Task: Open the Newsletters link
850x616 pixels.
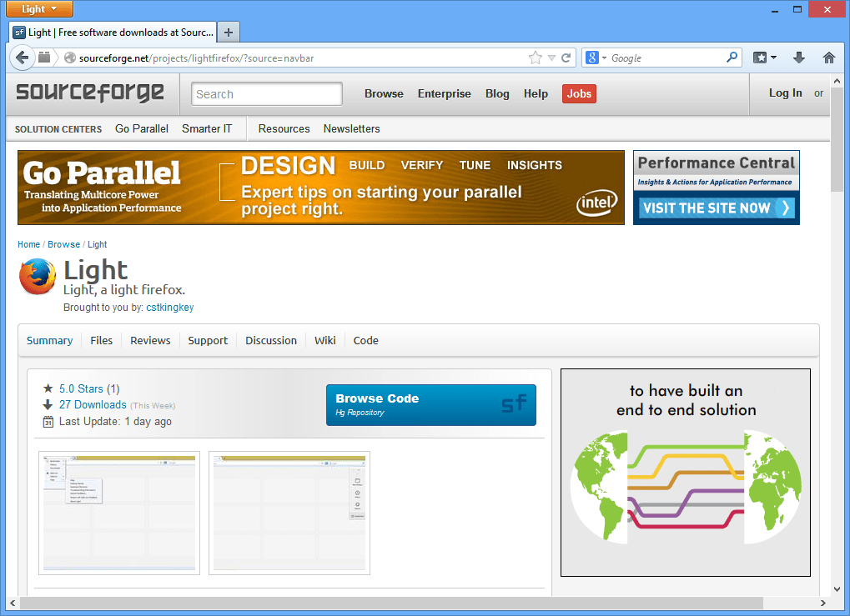Action: click(x=351, y=129)
